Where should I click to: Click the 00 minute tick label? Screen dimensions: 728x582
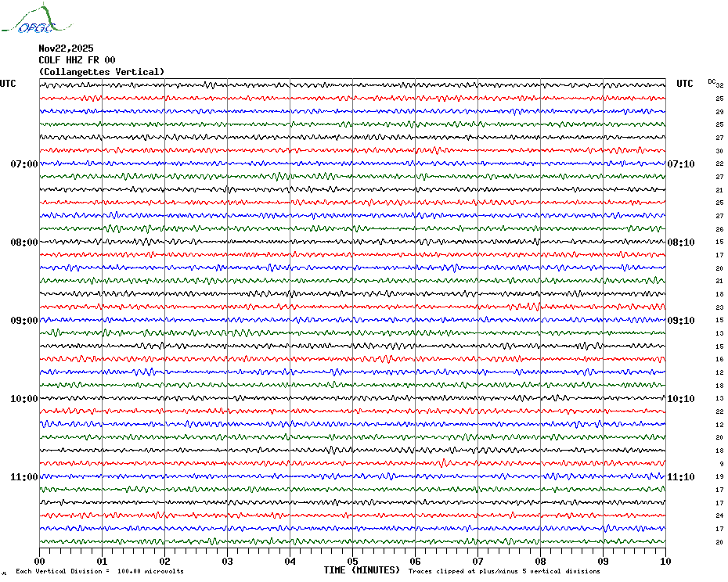[x=39, y=561]
